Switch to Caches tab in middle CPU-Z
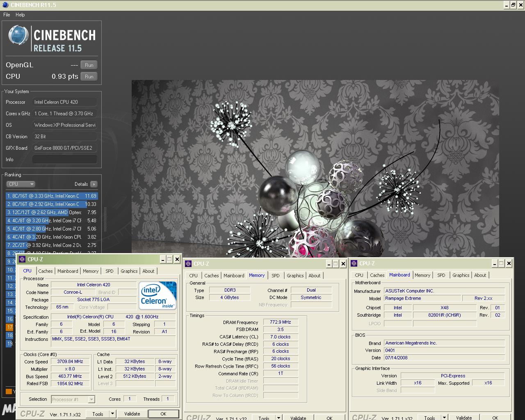 point(212,276)
